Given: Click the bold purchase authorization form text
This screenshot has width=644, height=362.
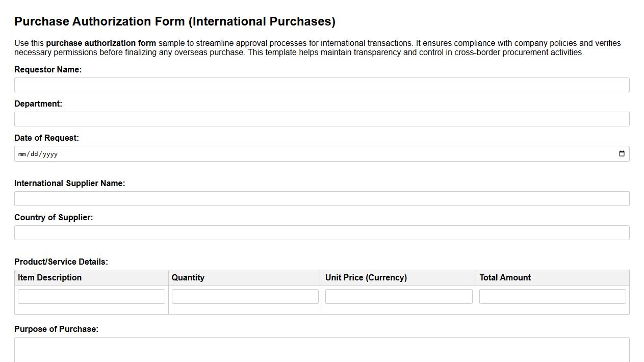Looking at the screenshot, I should pos(100,43).
